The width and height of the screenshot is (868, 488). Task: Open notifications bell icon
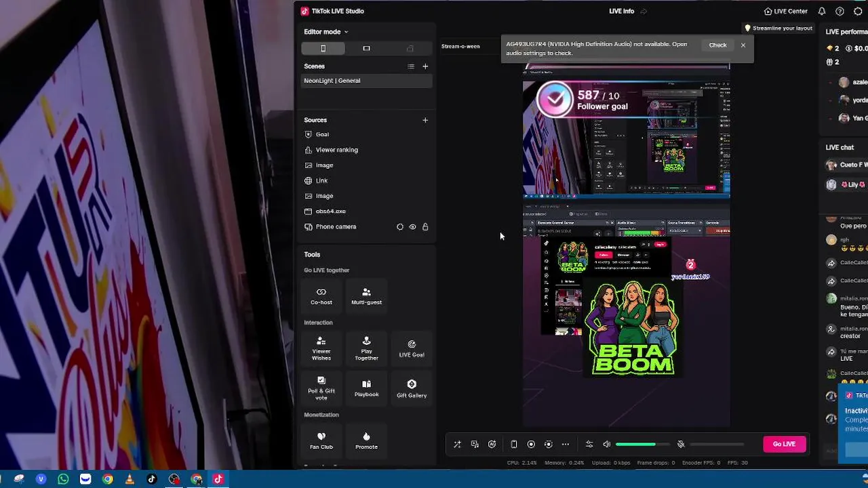coord(822,11)
